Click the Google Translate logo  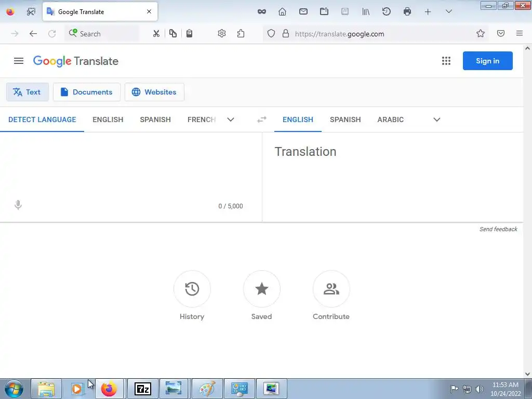76,61
